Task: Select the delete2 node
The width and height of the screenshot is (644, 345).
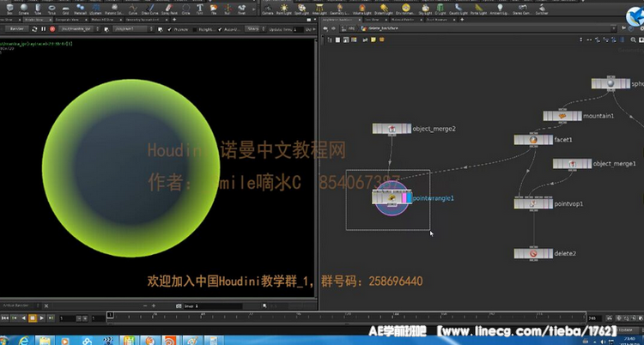Action: [533, 253]
